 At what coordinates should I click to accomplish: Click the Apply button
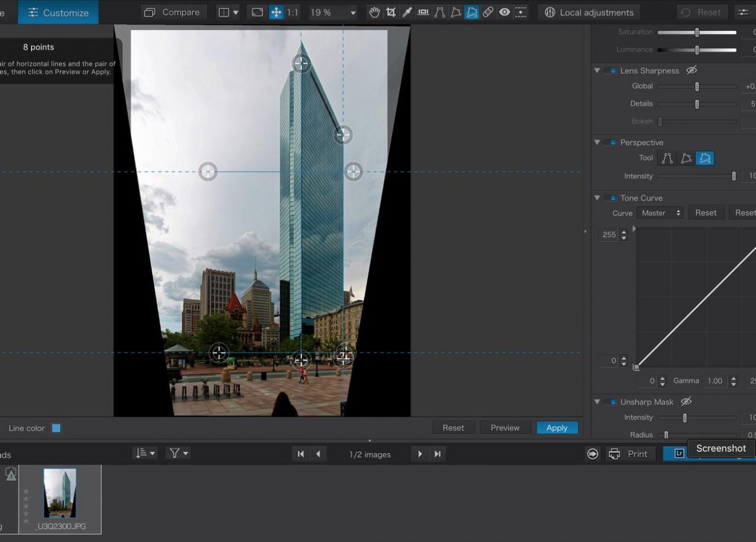(x=557, y=428)
